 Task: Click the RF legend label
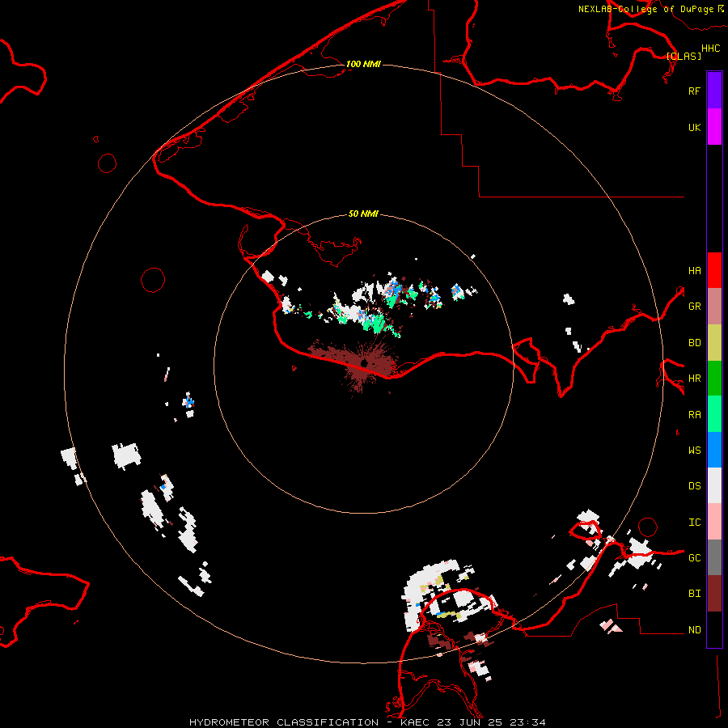click(x=694, y=91)
